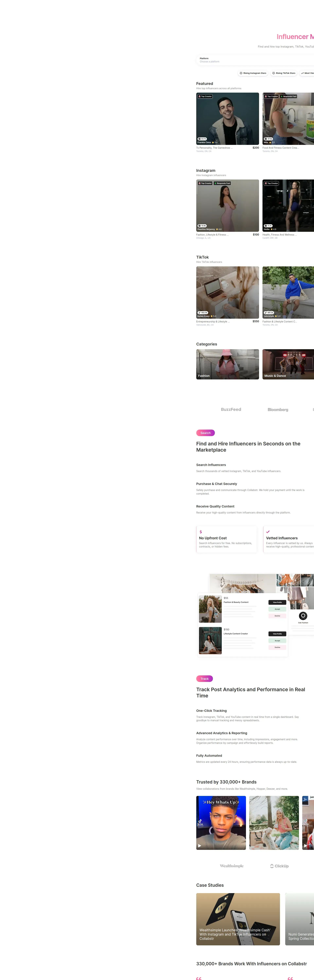
Task: Click View Profile for Fashion & Beauty Content
Action: click(x=277, y=602)
